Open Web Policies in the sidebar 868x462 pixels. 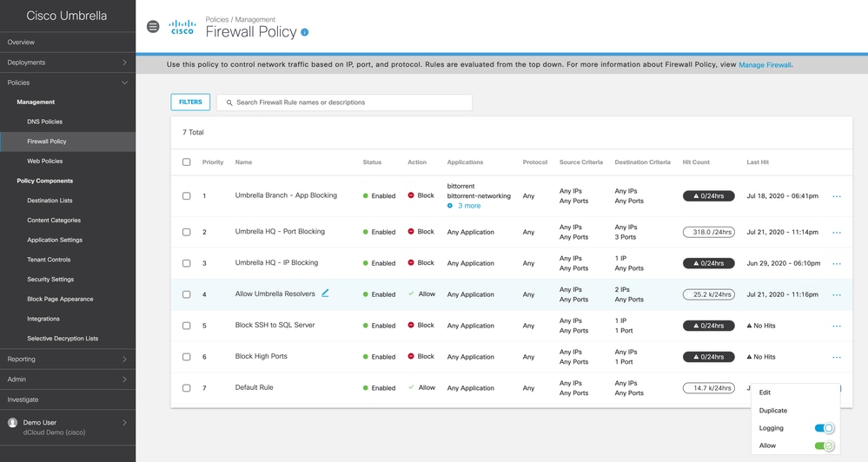point(45,161)
